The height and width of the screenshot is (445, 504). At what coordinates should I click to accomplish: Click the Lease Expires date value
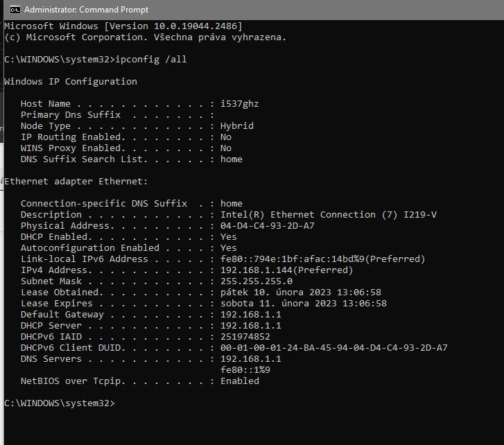(303, 304)
